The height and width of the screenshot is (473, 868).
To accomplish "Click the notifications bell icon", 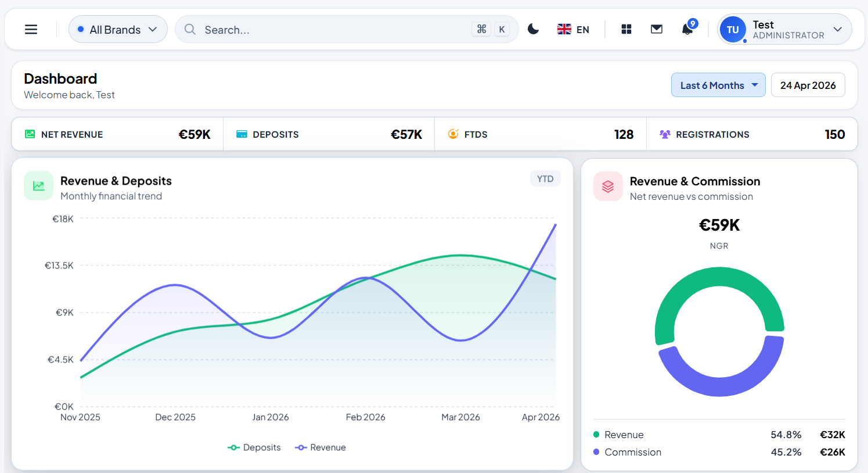I will click(x=687, y=28).
